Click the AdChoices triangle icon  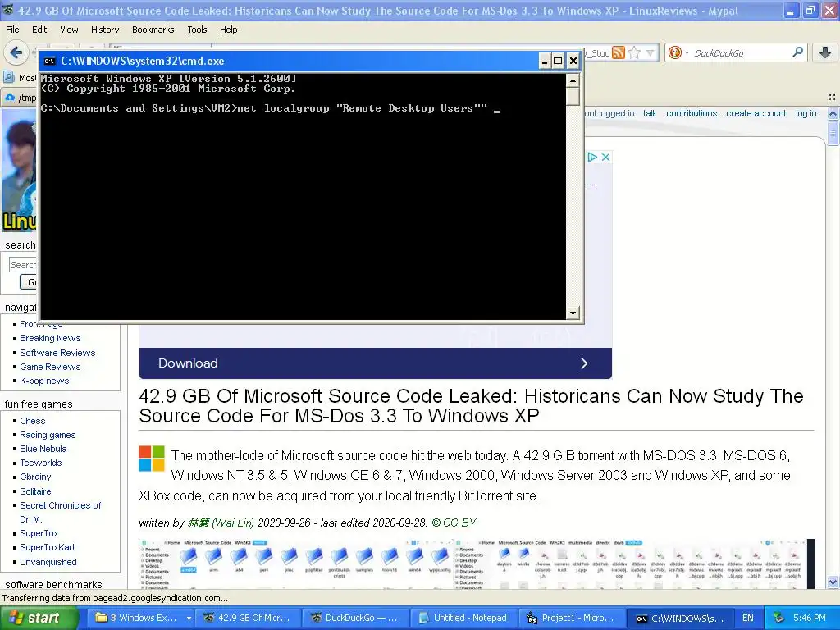pyautogui.click(x=592, y=157)
